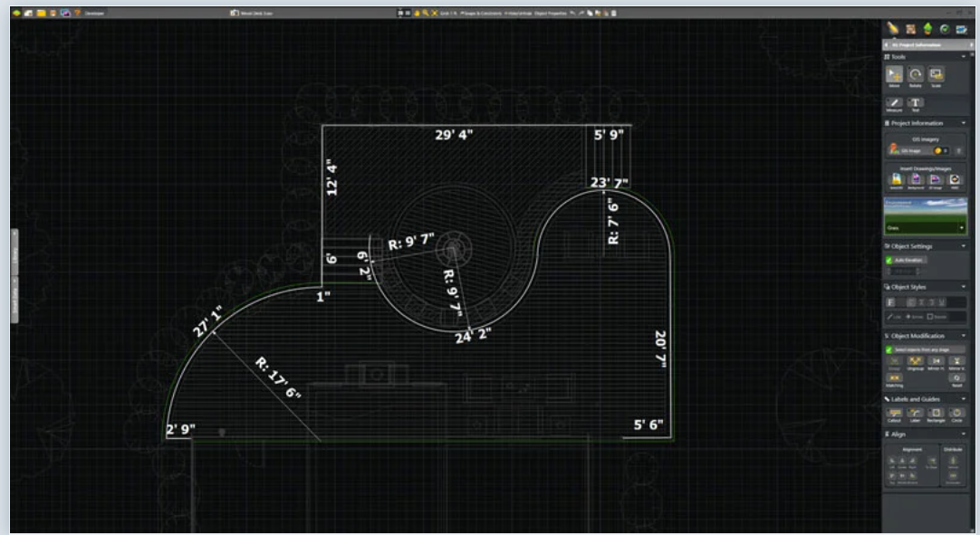Click the Developer label in top toolbar
The height and width of the screenshot is (535, 980).
pos(94,13)
